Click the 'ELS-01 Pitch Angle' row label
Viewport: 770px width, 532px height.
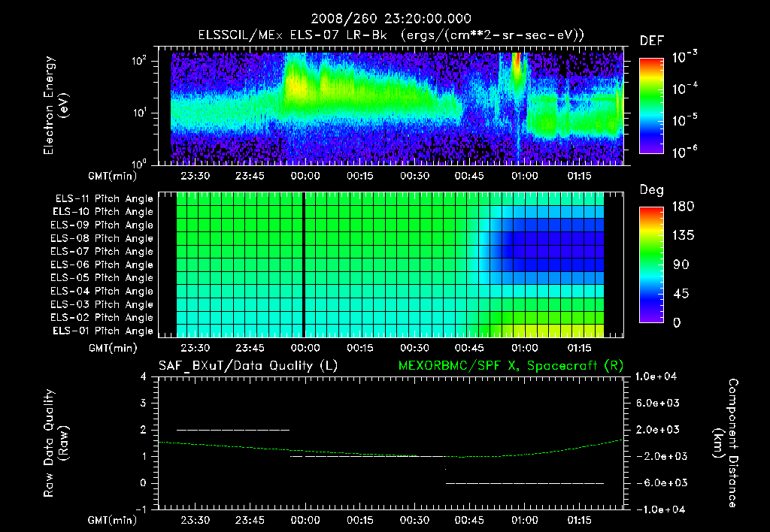click(x=103, y=331)
